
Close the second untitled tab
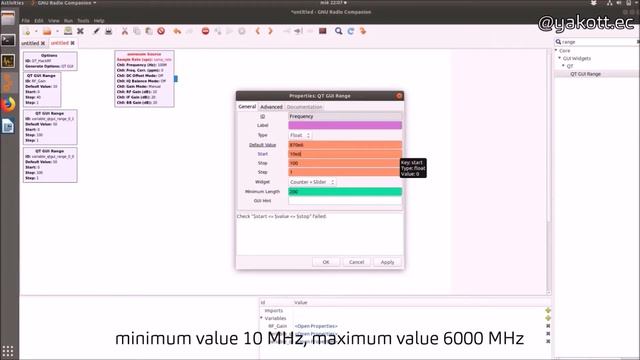coord(73,43)
